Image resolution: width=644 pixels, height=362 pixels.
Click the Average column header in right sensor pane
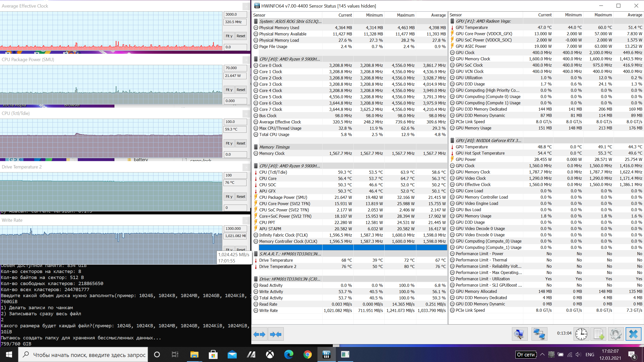(628, 15)
